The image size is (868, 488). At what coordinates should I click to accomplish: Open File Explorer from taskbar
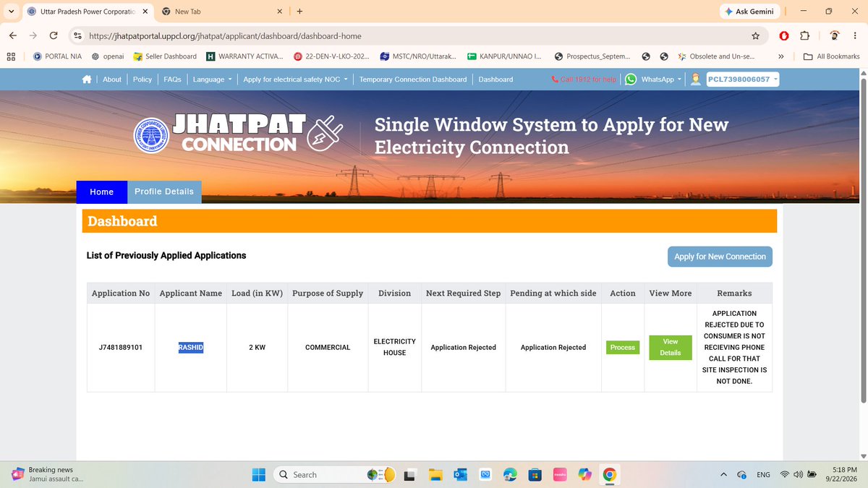[435, 474]
